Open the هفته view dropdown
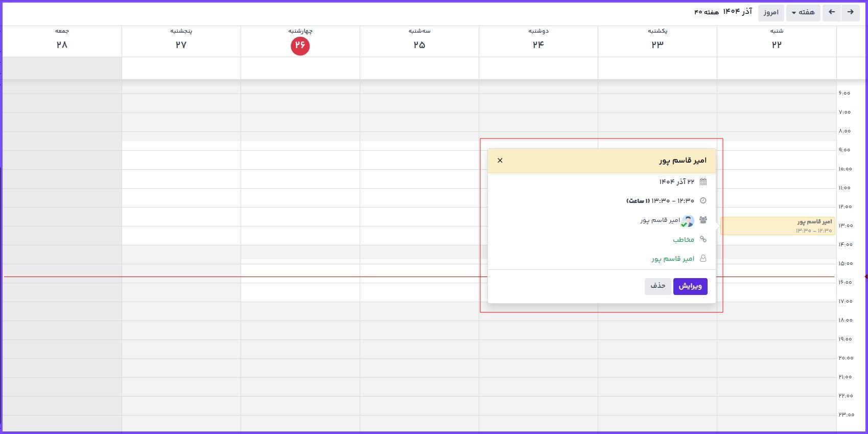Viewport: 868px width, 434px height. tap(803, 12)
